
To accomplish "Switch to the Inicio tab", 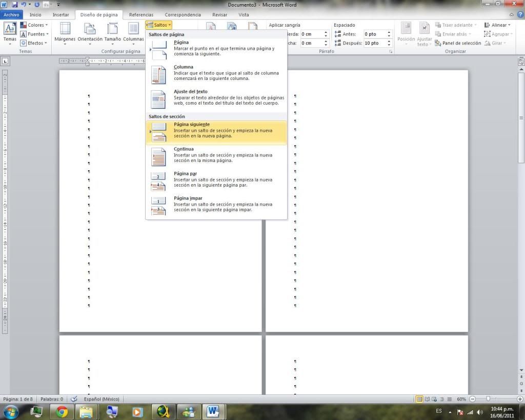I will click(x=35, y=15).
